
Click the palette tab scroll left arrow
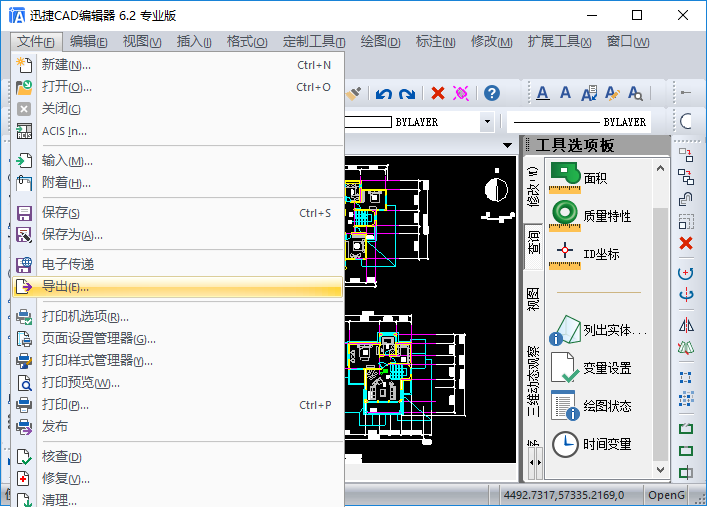(531, 462)
